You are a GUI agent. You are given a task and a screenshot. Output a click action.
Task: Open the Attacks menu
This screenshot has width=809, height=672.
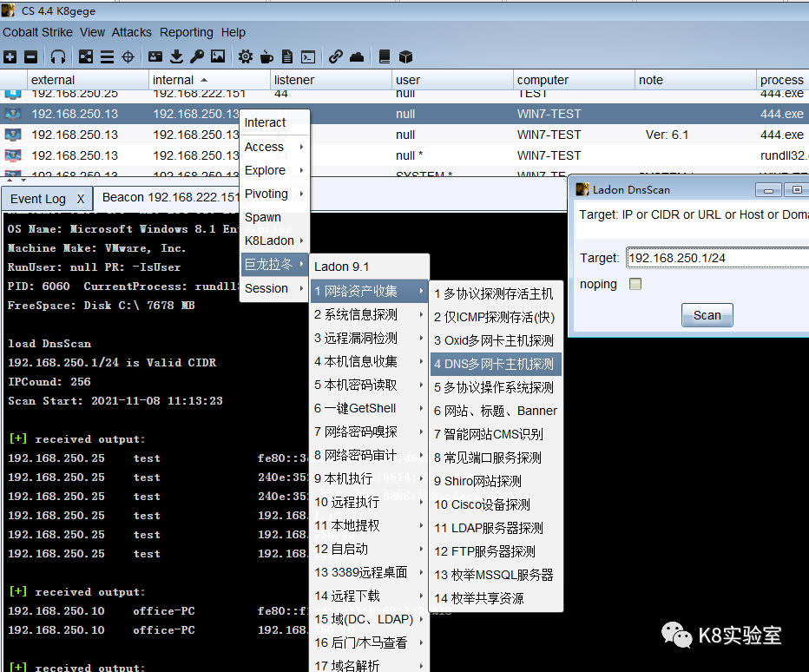pos(132,32)
